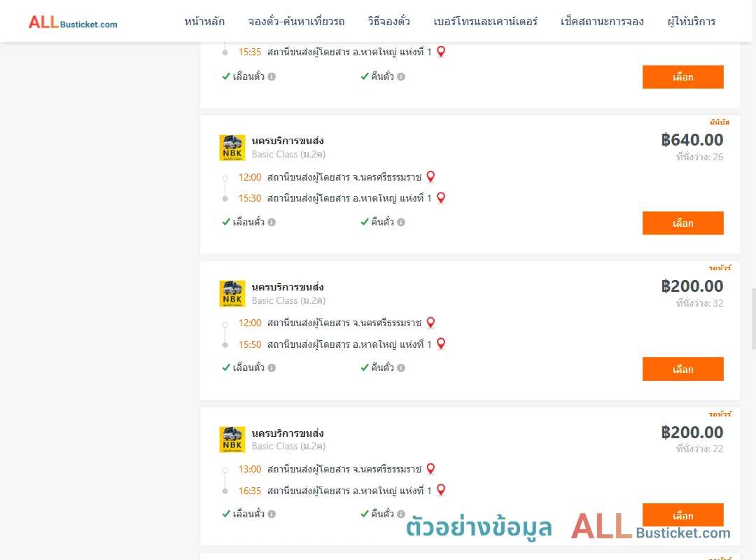Click เลื่อนตั๋ว info icon on the 16:35 trip
Screen dimensions: 756x560
pyautogui.click(x=272, y=514)
